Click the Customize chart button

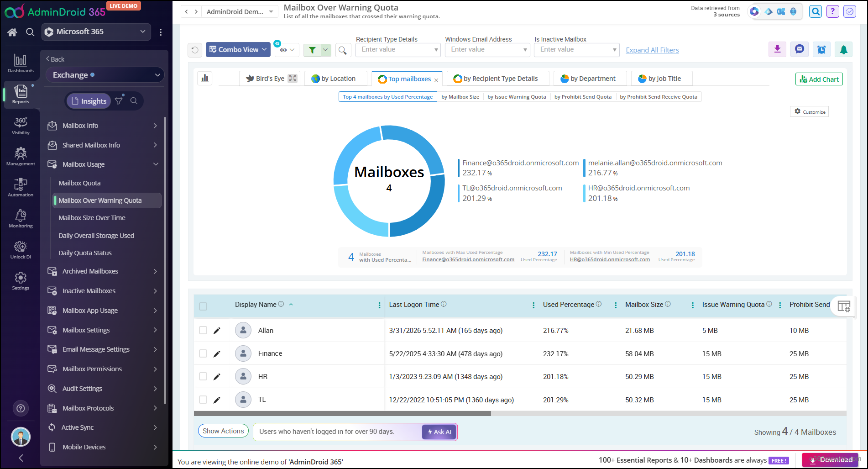click(810, 112)
